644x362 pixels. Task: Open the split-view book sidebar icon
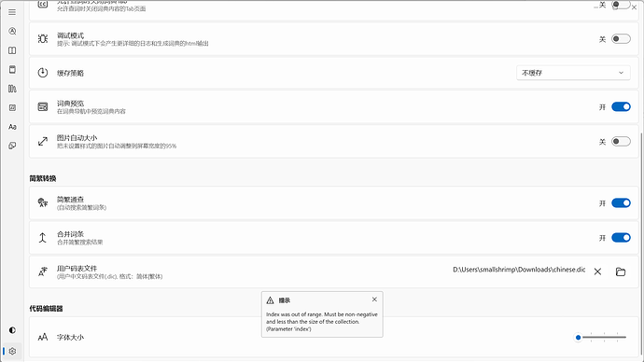[x=12, y=50]
